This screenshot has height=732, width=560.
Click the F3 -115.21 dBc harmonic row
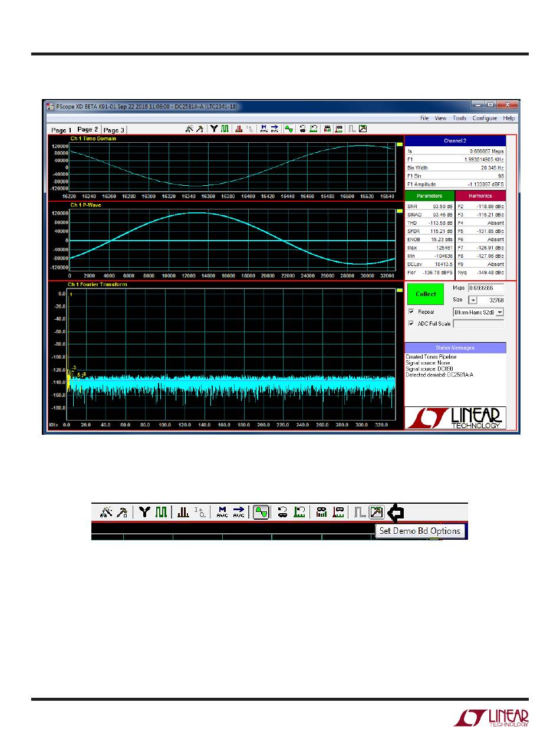pos(480,215)
